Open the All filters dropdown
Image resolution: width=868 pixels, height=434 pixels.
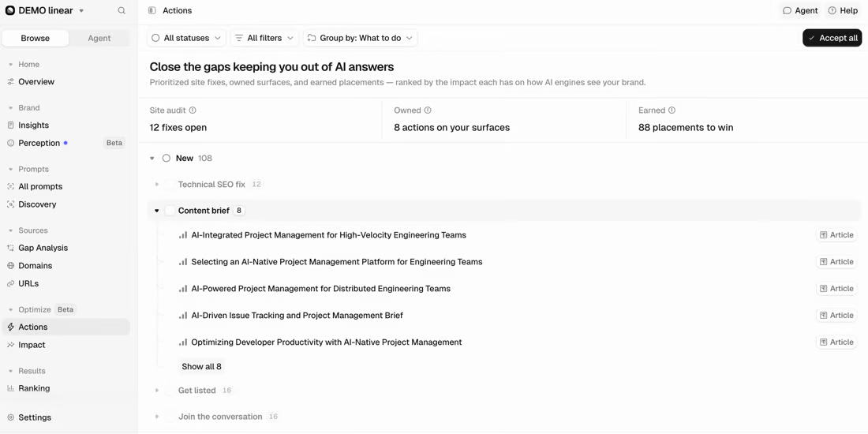tap(264, 38)
